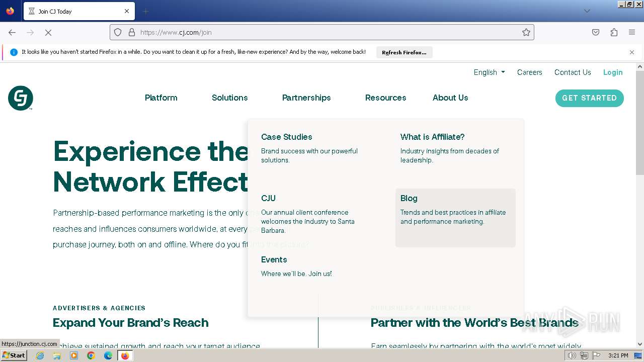The height and width of the screenshot is (362, 644).
Task: Dismiss the Firefox refresh notification bar
Action: 632,52
